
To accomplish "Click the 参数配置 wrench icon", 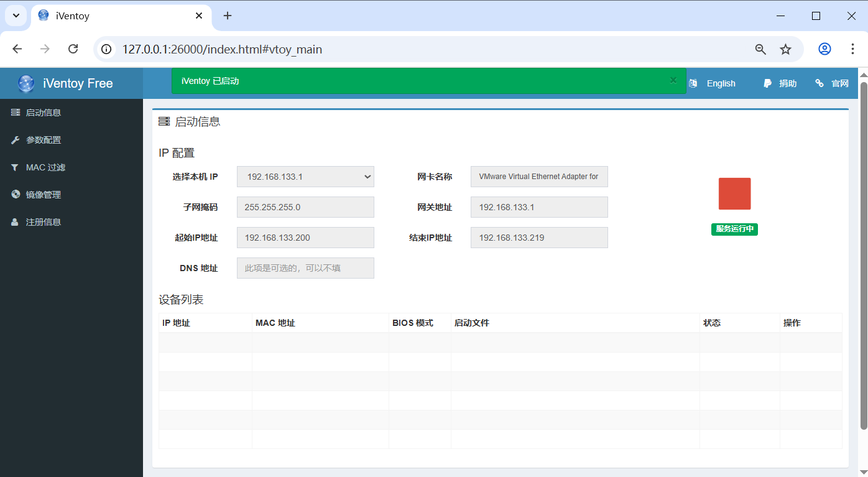I will (x=16, y=140).
